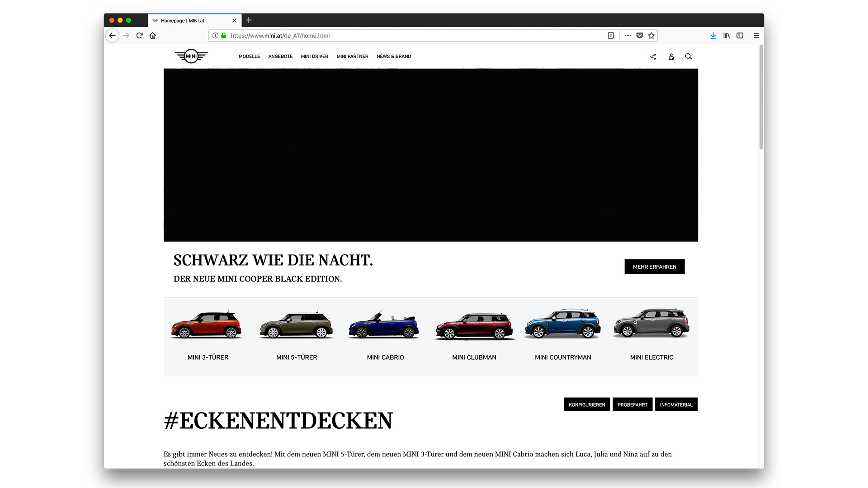Toggle reader view in address bar
Viewport: 868px width, 488px height.
[611, 36]
